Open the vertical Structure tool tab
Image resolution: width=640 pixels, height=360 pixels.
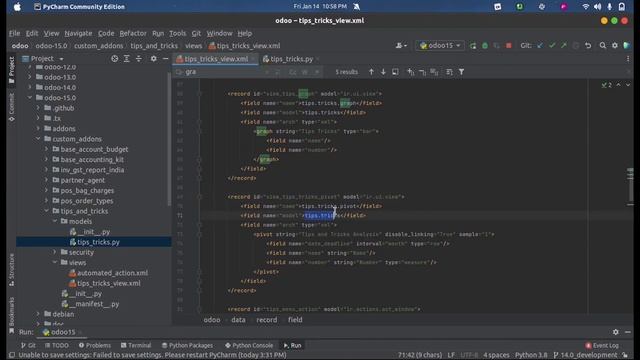11,270
